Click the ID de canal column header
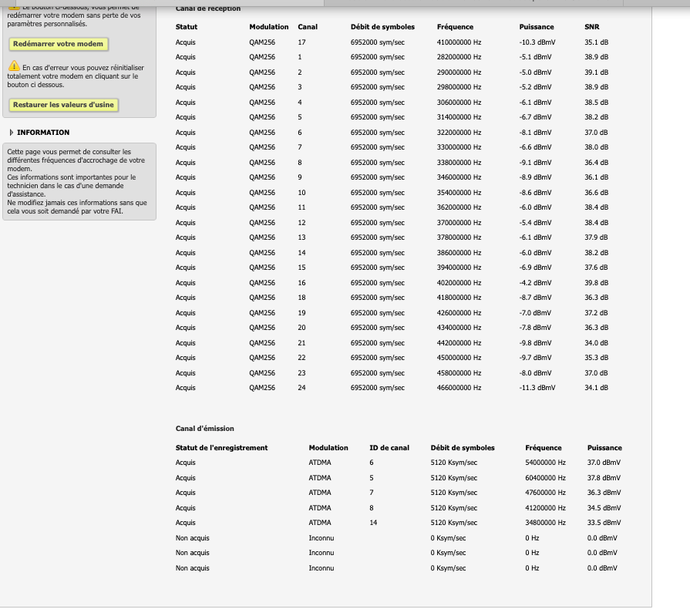The height and width of the screenshot is (616, 690). click(x=389, y=448)
